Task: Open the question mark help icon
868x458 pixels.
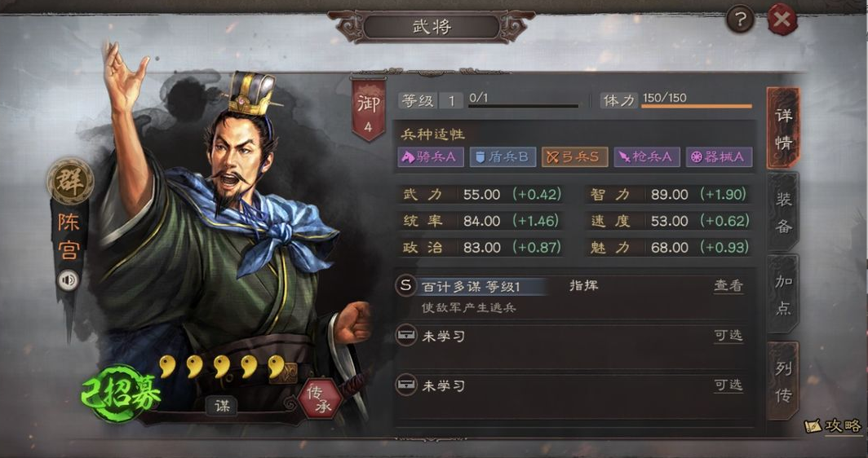Action: pyautogui.click(x=740, y=20)
